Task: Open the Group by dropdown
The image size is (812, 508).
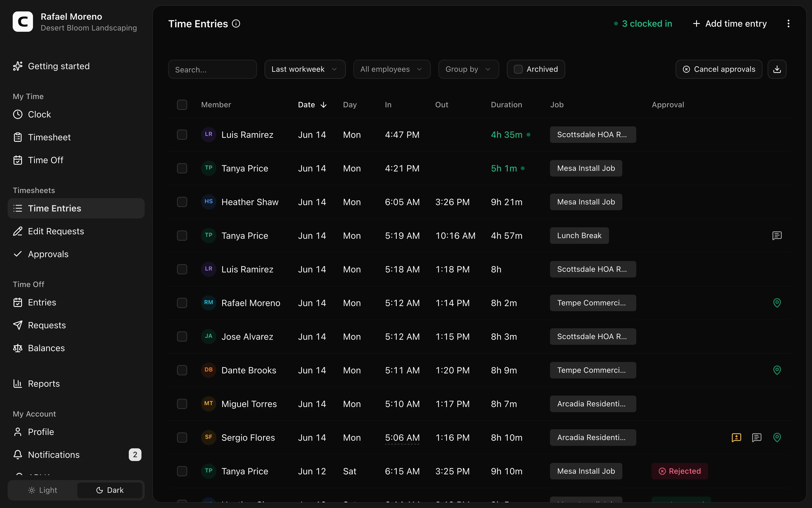Action: [468, 69]
